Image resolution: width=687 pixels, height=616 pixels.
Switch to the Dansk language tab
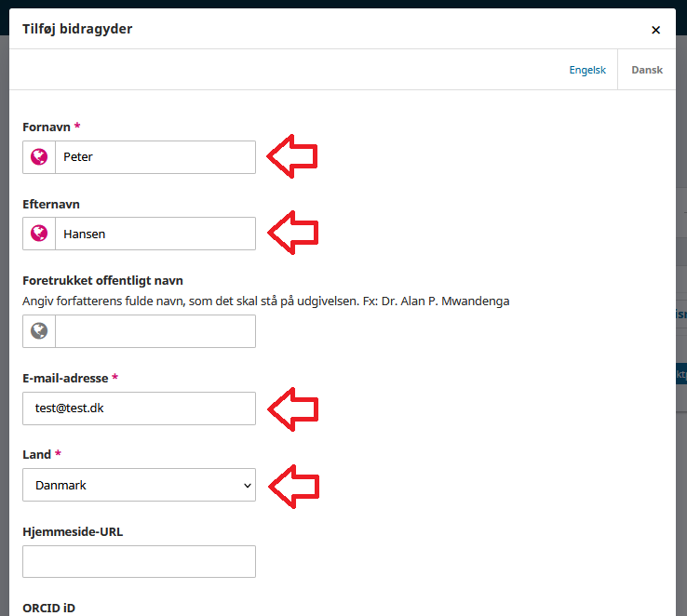647,70
